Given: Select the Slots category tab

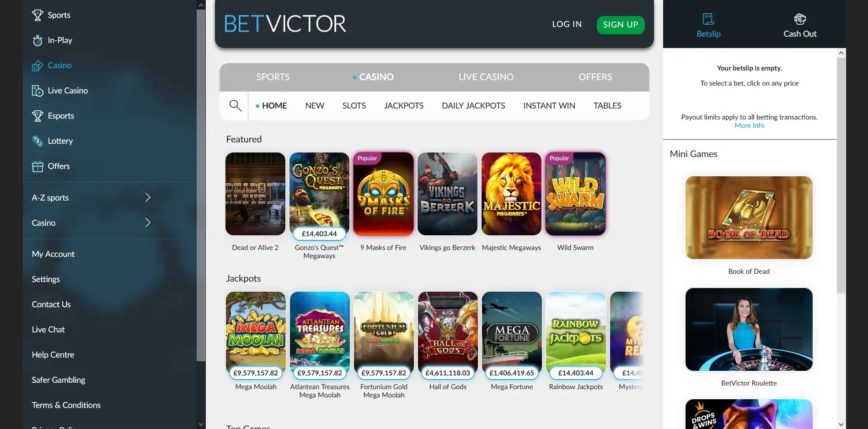Looking at the screenshot, I should (354, 106).
